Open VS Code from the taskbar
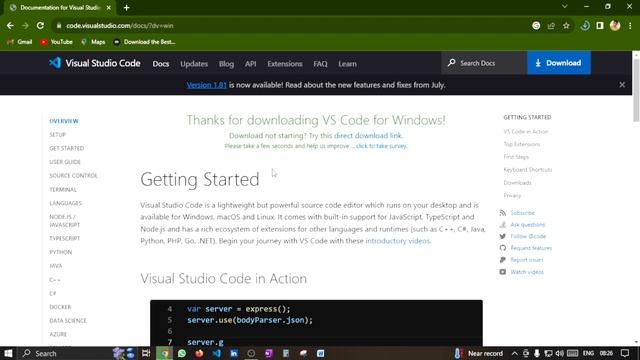The height and width of the screenshot is (360, 640). point(217,353)
